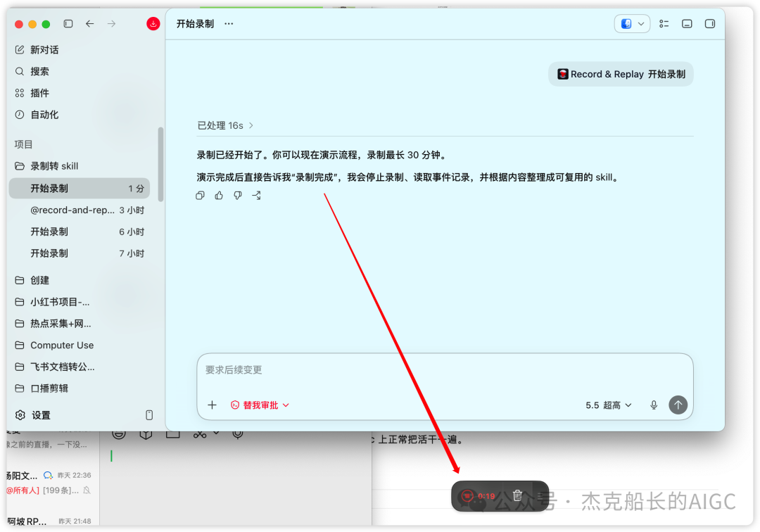
Task: Click the phone icon next to 设置
Action: [149, 415]
